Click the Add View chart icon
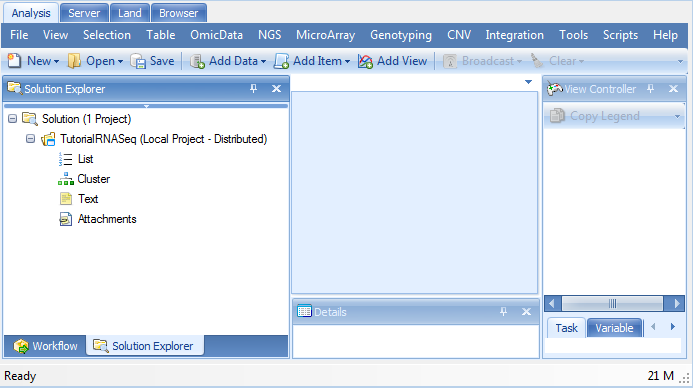The image size is (693, 388). [x=365, y=61]
